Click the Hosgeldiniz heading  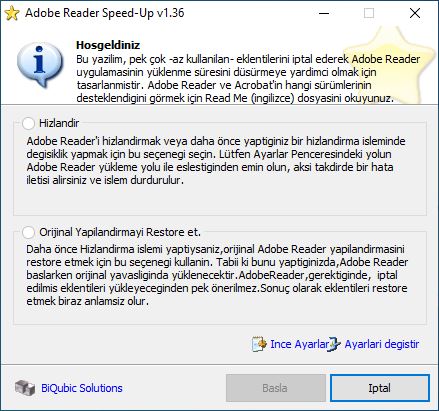108,45
